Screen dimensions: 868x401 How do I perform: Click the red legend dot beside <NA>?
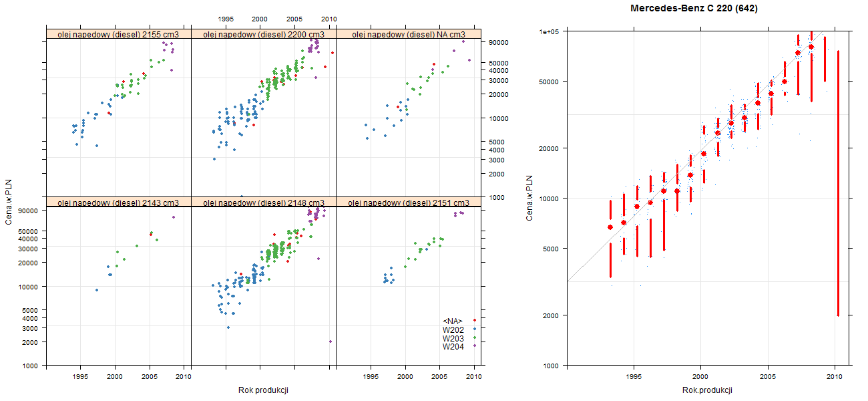pos(474,321)
